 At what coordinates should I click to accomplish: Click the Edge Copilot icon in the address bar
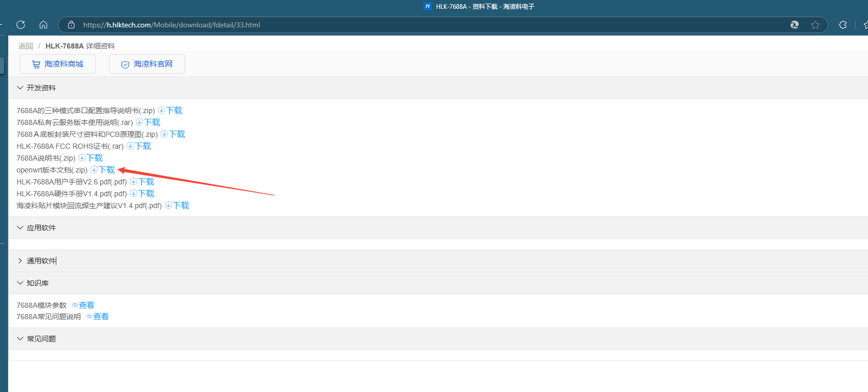pyautogui.click(x=795, y=25)
